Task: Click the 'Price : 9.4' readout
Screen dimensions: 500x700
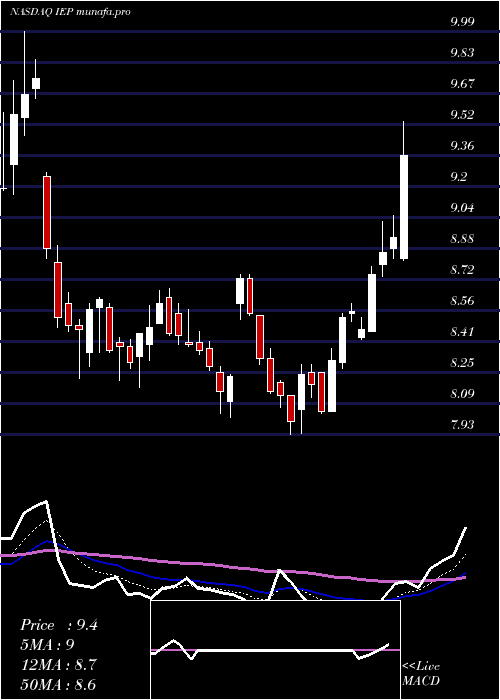Action: click(x=58, y=625)
